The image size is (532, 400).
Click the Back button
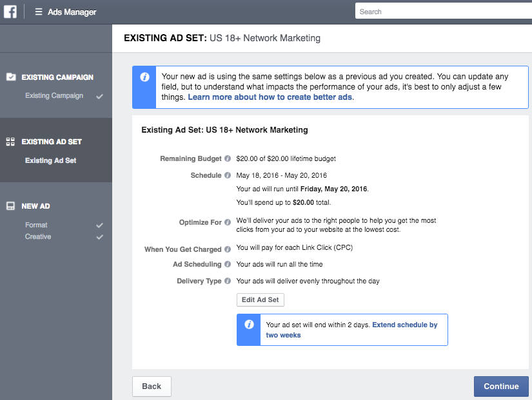(152, 386)
